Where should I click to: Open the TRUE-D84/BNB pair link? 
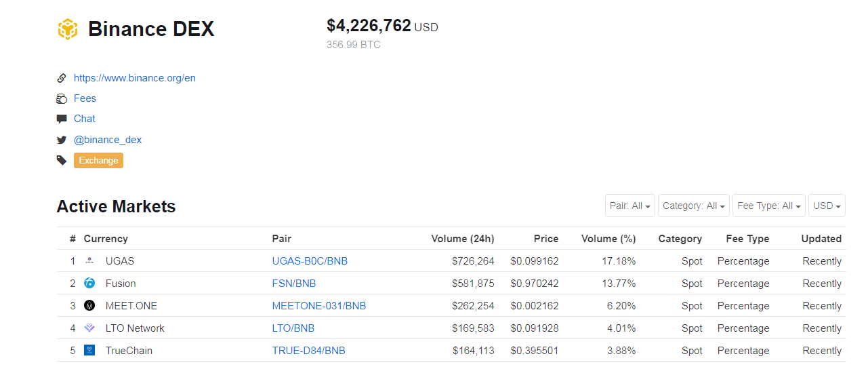coord(309,351)
